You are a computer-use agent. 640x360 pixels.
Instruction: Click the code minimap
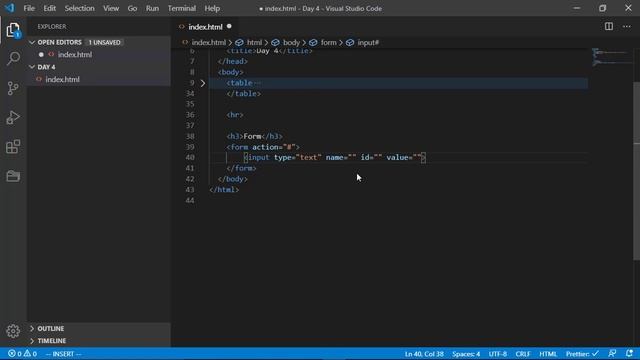click(x=611, y=57)
